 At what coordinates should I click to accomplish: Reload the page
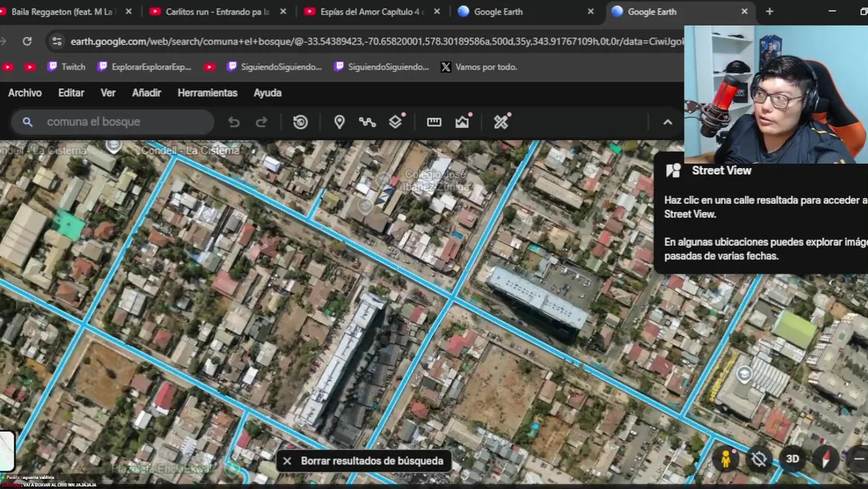click(27, 41)
